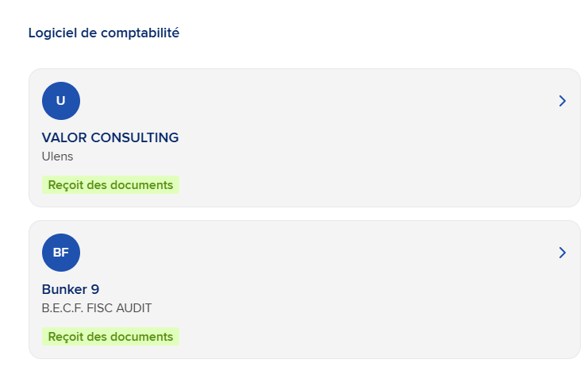Click the letters BF in the avatar circle

[x=61, y=253]
